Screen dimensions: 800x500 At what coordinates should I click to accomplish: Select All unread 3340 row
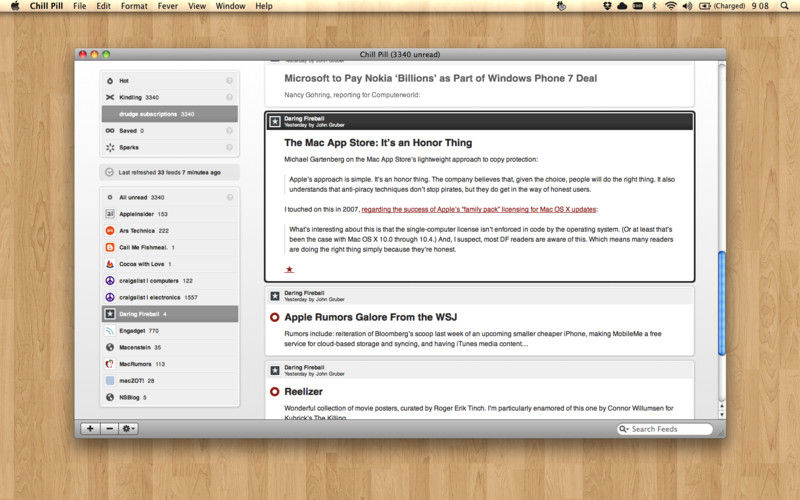170,197
